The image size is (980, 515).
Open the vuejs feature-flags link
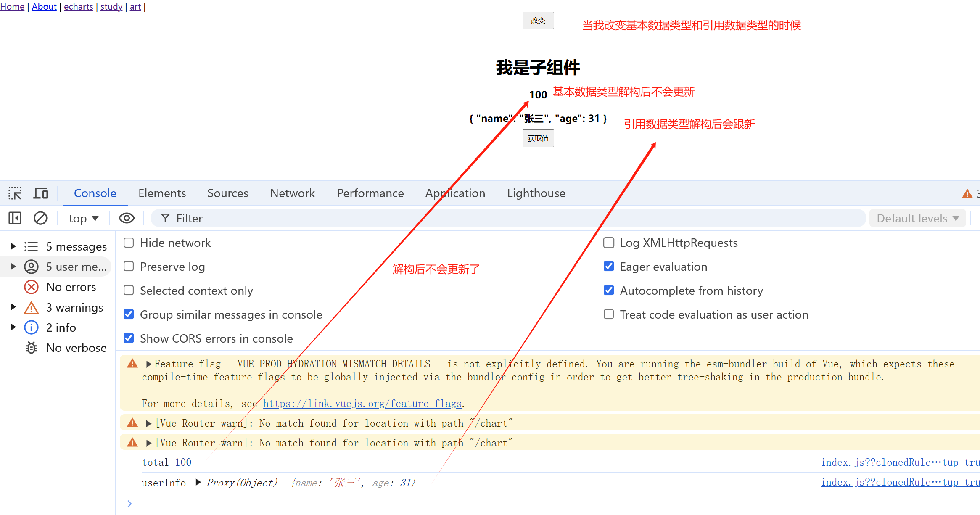point(362,403)
